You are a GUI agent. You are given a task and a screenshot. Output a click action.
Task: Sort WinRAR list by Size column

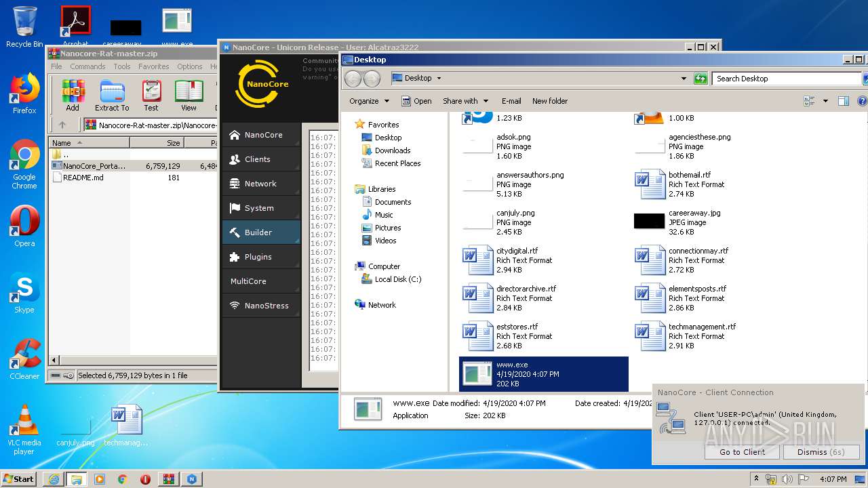[157, 143]
